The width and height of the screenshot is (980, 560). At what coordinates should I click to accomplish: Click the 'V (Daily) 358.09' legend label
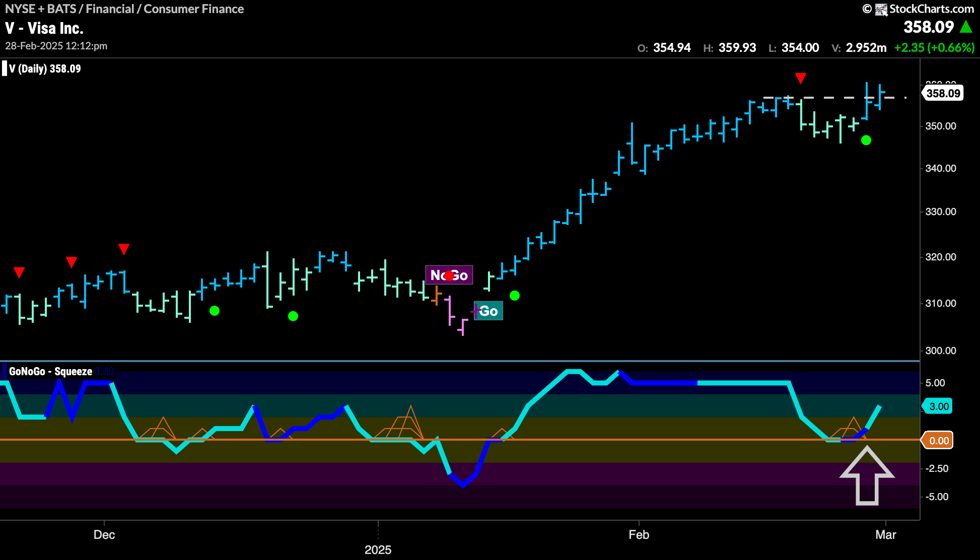[x=45, y=68]
